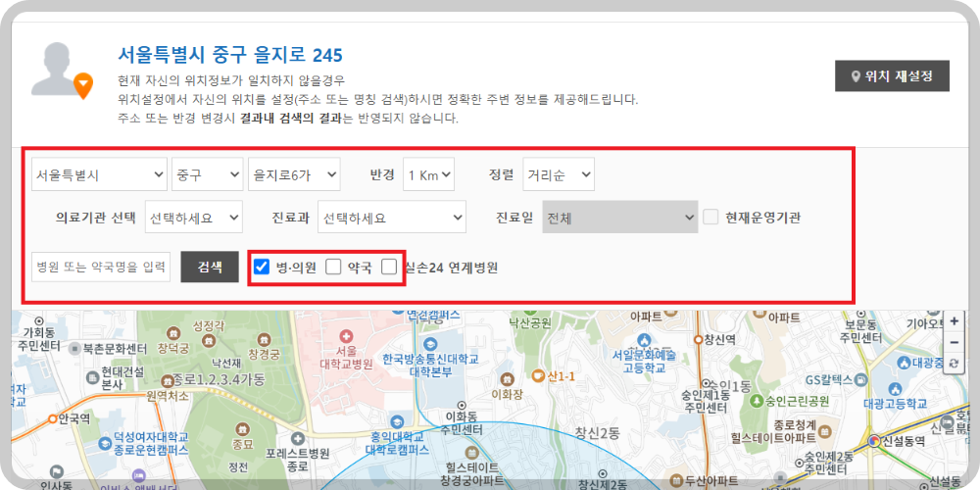The height and width of the screenshot is (490, 980).
Task: Click the GS칼텍스 gas station marker
Action: pos(861,379)
